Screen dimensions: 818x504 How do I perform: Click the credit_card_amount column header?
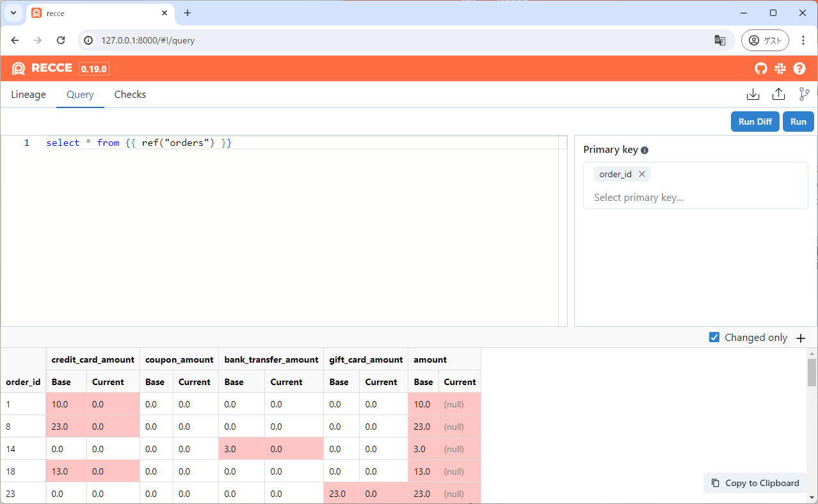[93, 359]
